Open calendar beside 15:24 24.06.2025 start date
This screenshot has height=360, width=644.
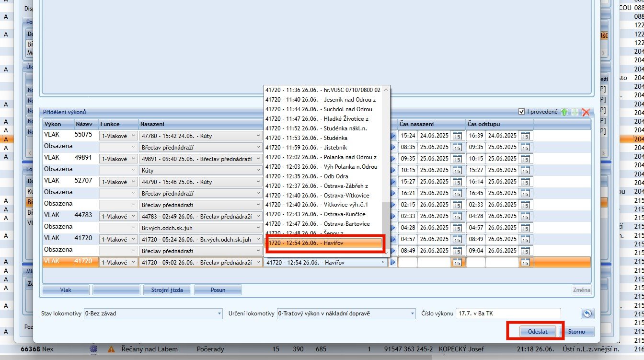click(x=457, y=136)
